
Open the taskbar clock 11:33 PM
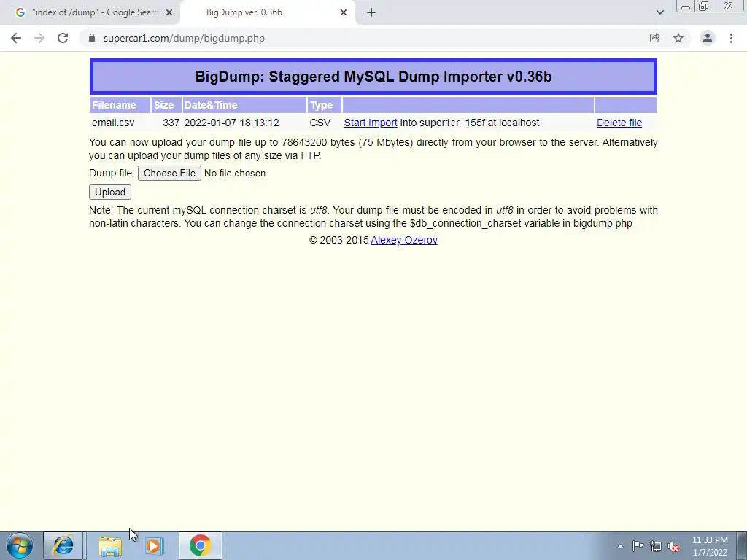coord(710,546)
